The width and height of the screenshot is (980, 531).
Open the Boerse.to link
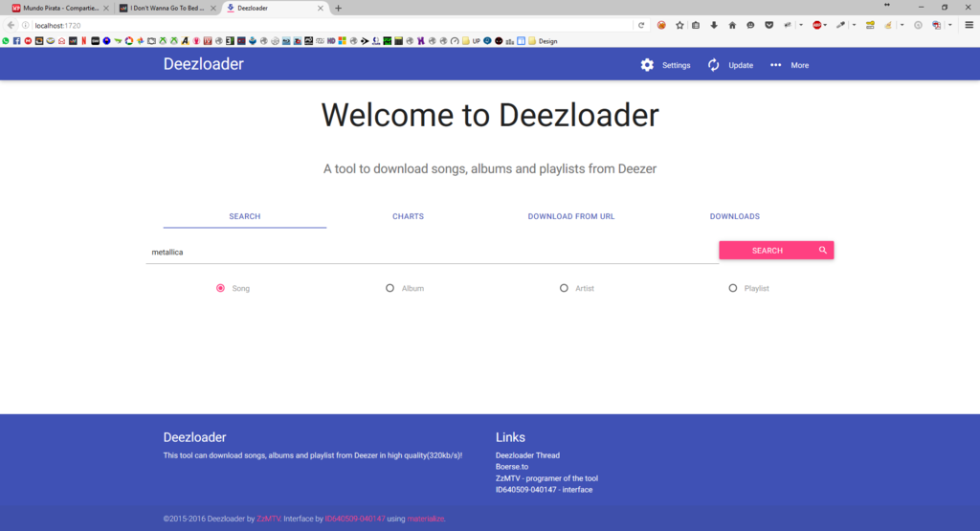coord(512,467)
